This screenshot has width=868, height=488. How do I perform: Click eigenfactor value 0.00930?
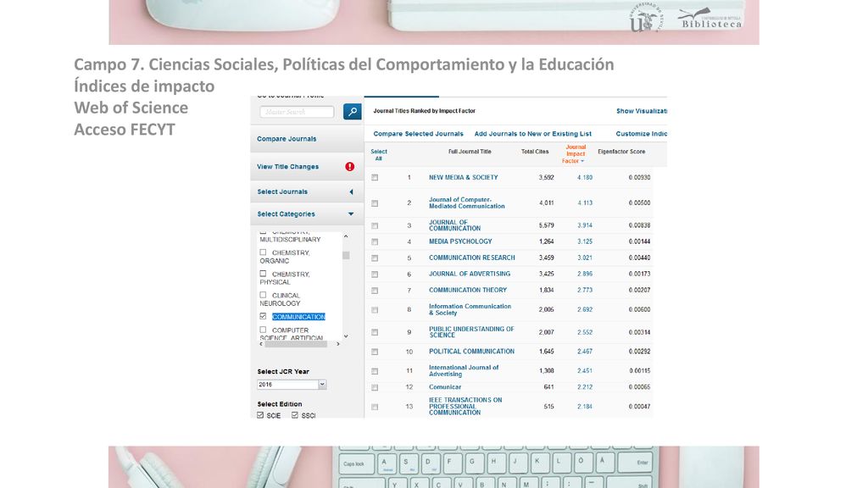point(639,178)
